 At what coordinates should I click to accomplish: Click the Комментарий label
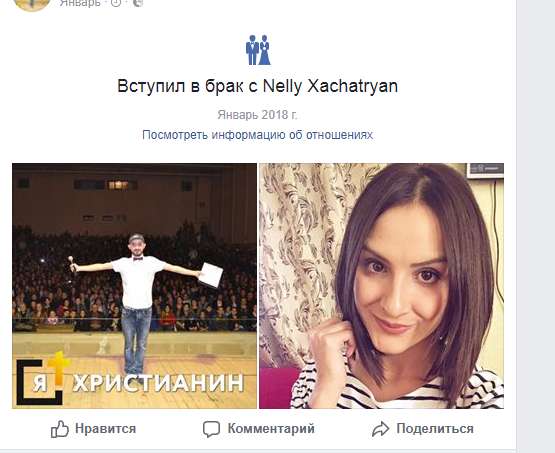point(271,429)
